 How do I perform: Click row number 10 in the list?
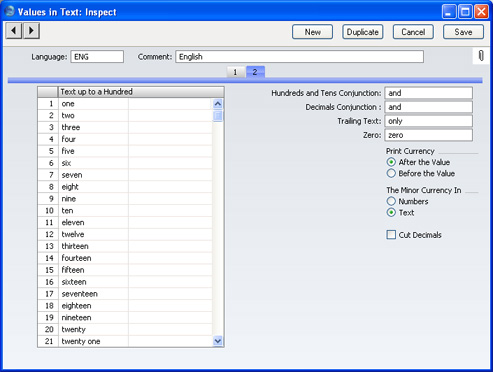point(48,211)
